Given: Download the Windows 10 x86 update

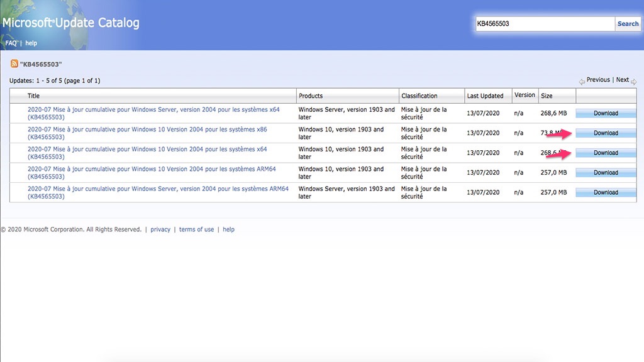Looking at the screenshot, I should pyautogui.click(x=606, y=133).
